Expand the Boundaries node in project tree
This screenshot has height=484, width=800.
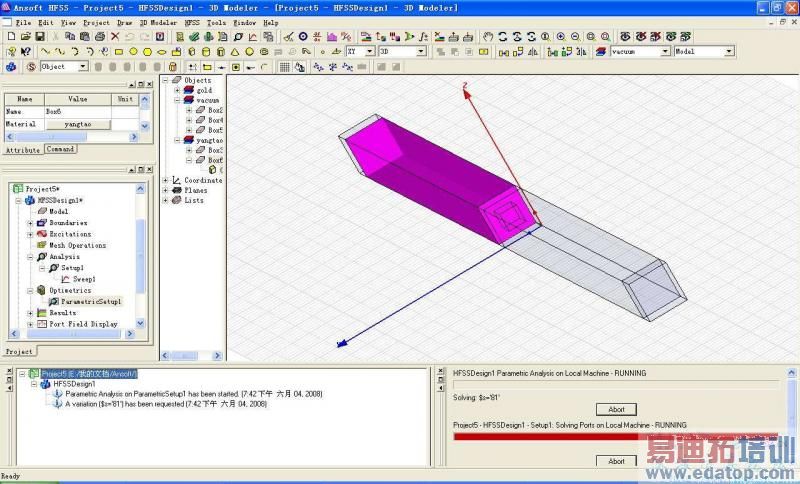click(x=30, y=223)
